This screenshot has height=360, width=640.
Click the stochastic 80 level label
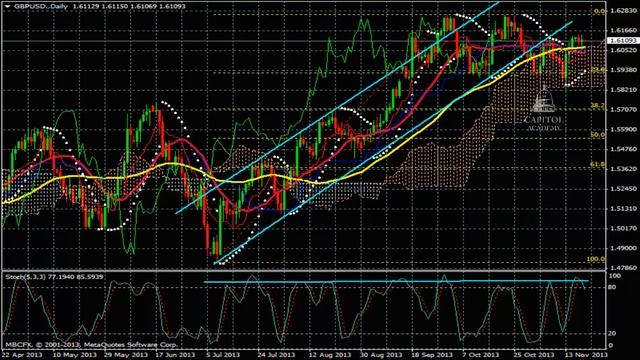pyautogui.click(x=612, y=287)
